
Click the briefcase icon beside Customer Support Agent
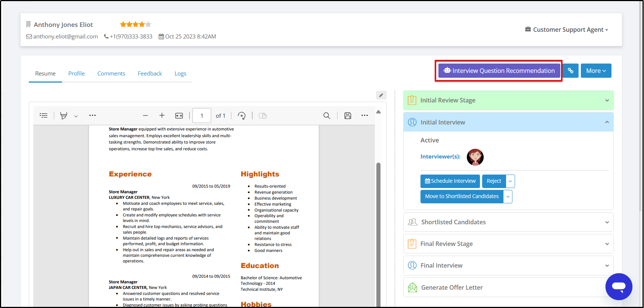click(x=528, y=29)
